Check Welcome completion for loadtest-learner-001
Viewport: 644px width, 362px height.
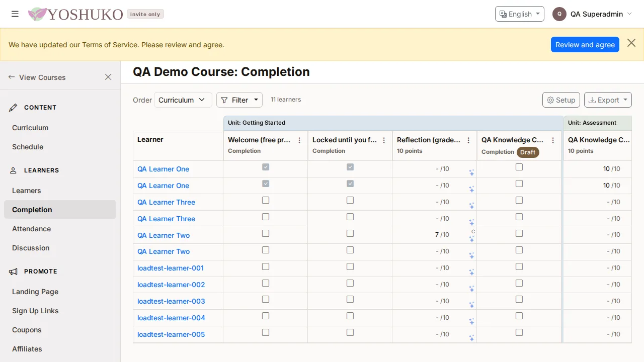[266, 266]
